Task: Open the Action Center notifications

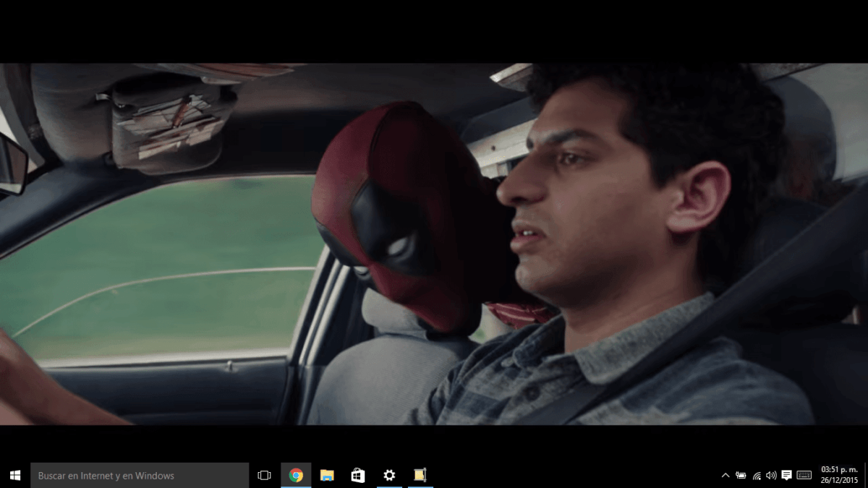Action: tap(787, 475)
